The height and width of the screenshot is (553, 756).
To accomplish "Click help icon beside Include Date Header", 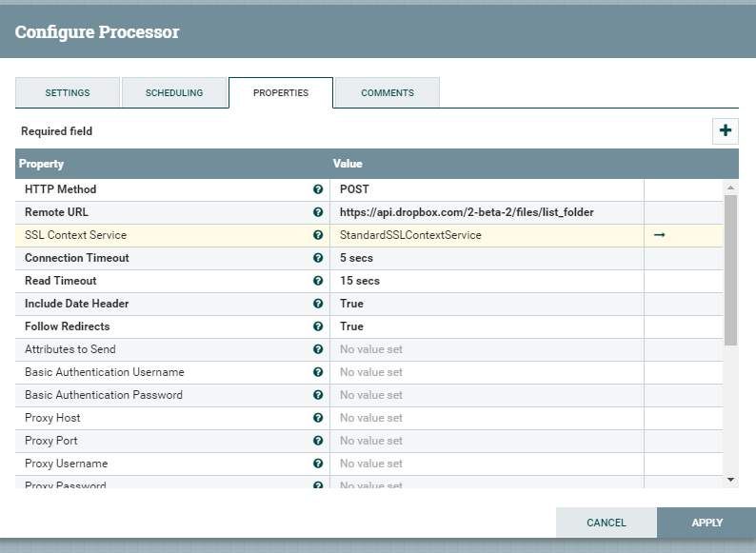I will 318,304.
